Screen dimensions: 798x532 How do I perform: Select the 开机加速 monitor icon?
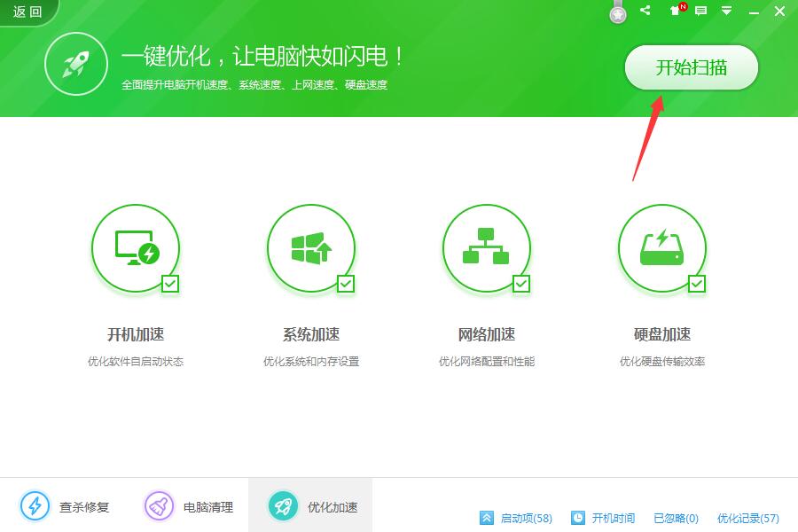[x=135, y=246]
